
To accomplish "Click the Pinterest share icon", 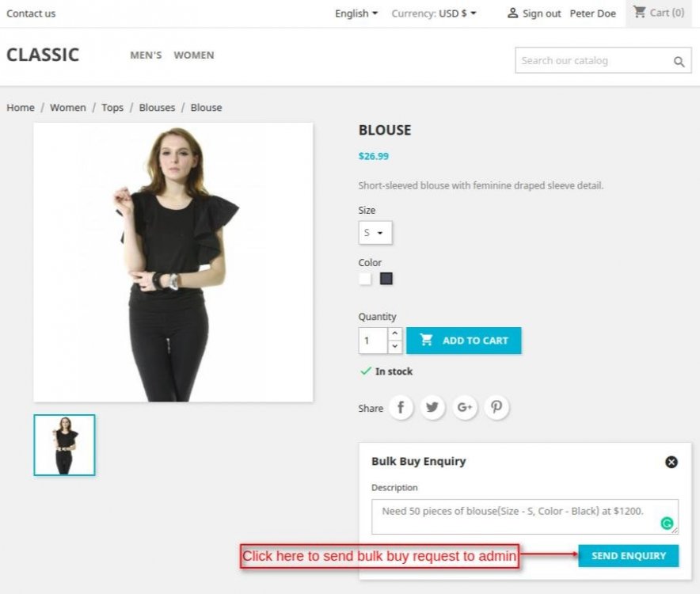I will point(496,408).
